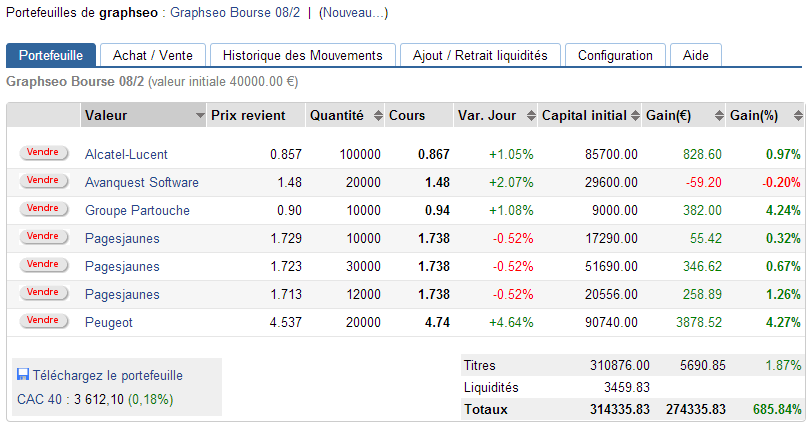Open the Aide tab
Viewport: 808px width, 423px height.
point(695,55)
